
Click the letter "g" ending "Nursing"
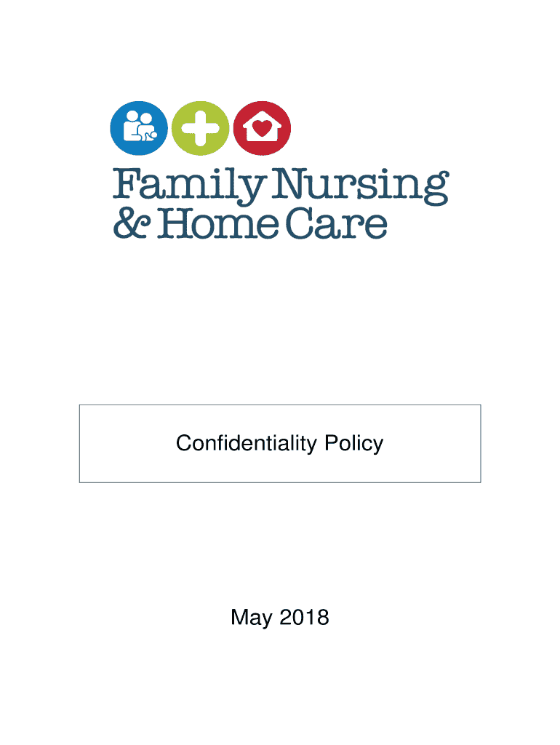pyautogui.click(x=435, y=191)
